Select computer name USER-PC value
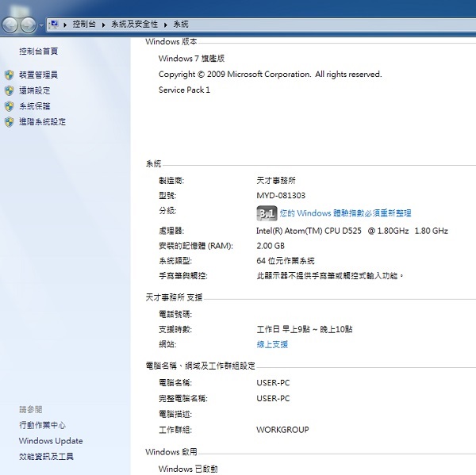Image resolution: width=476 pixels, height=475 pixels. point(273,383)
